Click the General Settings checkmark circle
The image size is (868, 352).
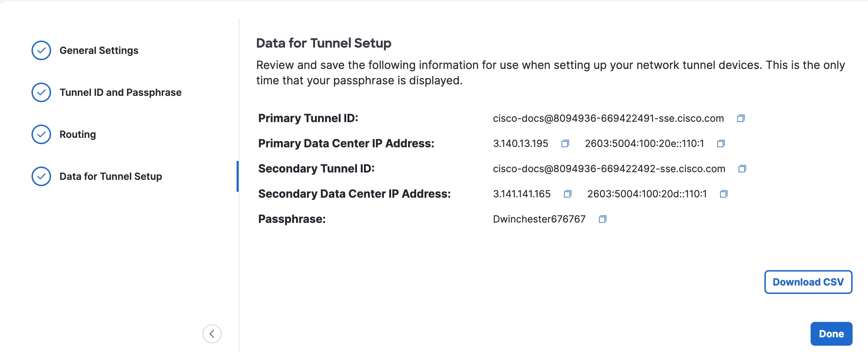(41, 50)
